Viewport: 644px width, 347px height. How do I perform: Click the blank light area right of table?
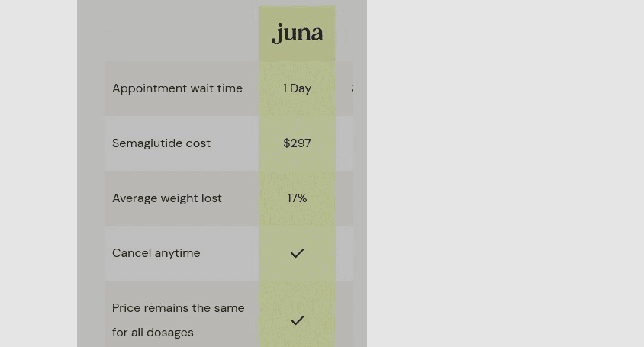point(504,173)
